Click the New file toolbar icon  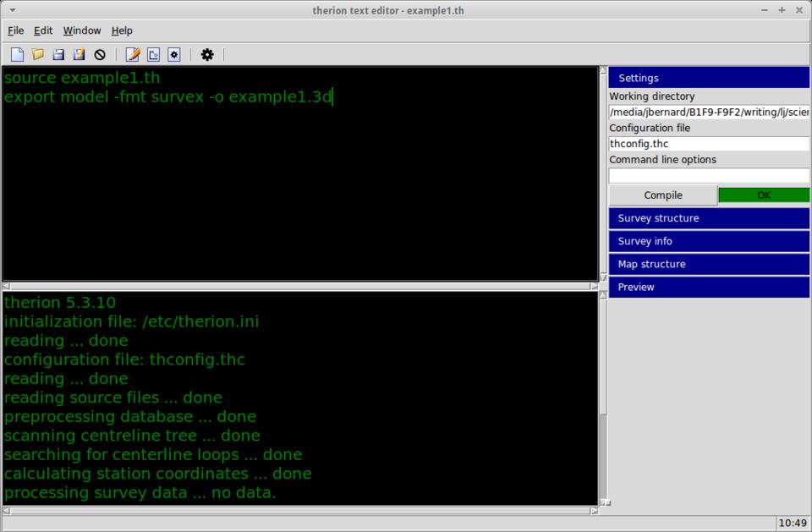click(17, 54)
